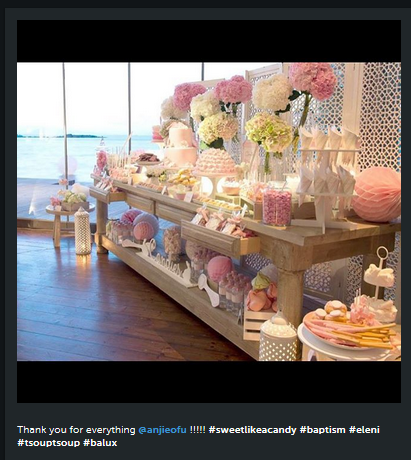Open the #baptism hashtag

point(323,430)
